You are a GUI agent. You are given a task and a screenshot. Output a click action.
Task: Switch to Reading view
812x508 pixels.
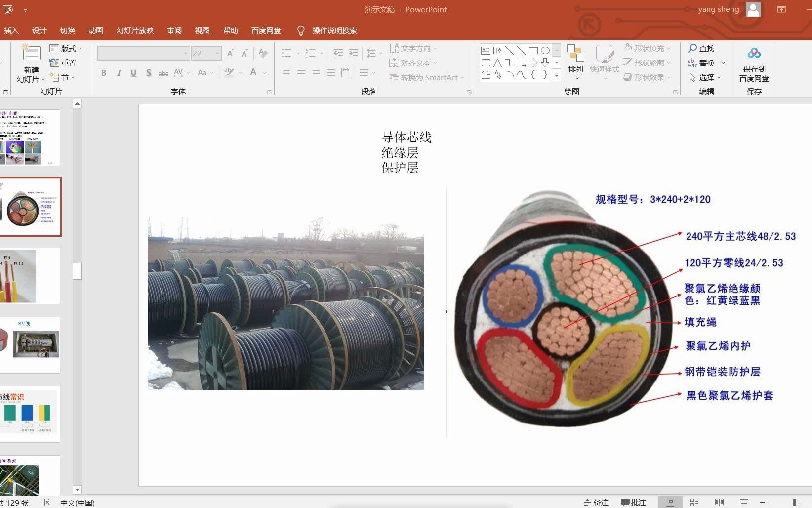719,502
